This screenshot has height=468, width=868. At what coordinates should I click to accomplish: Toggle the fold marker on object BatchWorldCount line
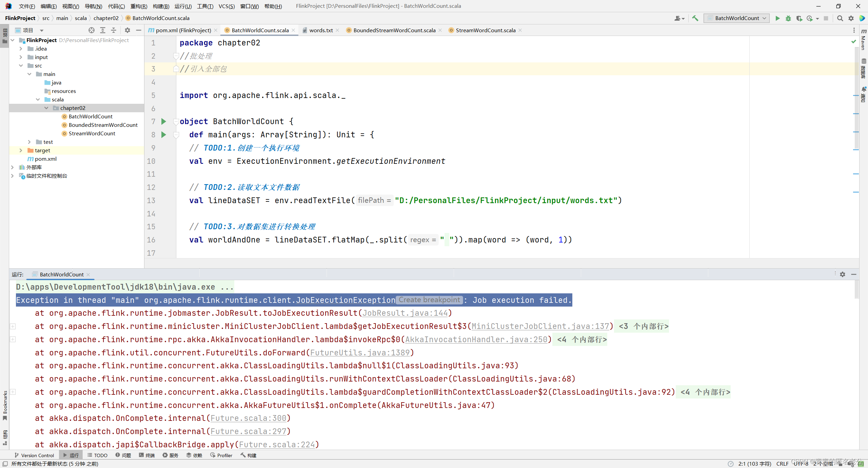tap(176, 121)
